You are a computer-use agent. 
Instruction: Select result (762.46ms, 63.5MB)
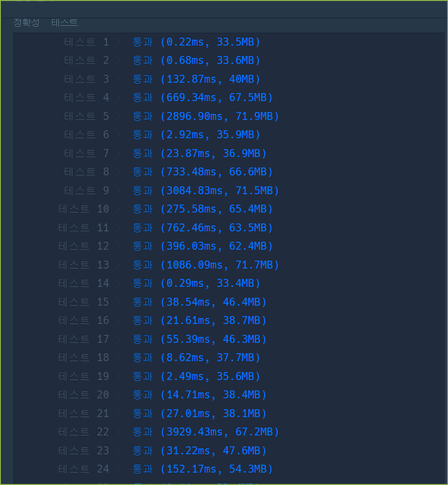click(217, 228)
